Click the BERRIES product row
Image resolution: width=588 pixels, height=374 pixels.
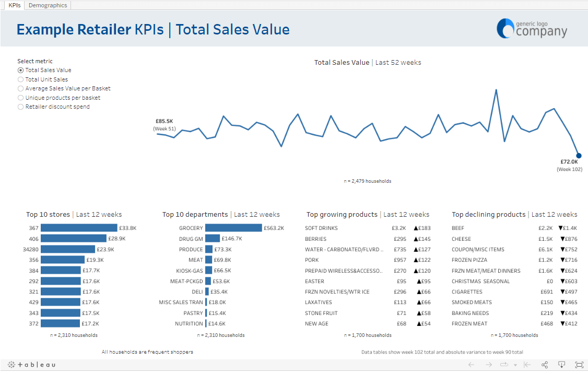coord(368,239)
